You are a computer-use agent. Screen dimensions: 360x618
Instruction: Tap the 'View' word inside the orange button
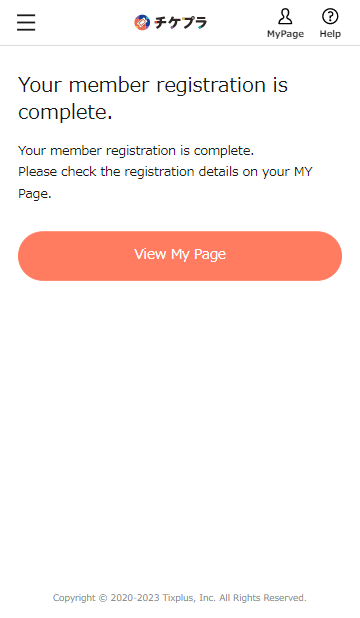(x=150, y=254)
